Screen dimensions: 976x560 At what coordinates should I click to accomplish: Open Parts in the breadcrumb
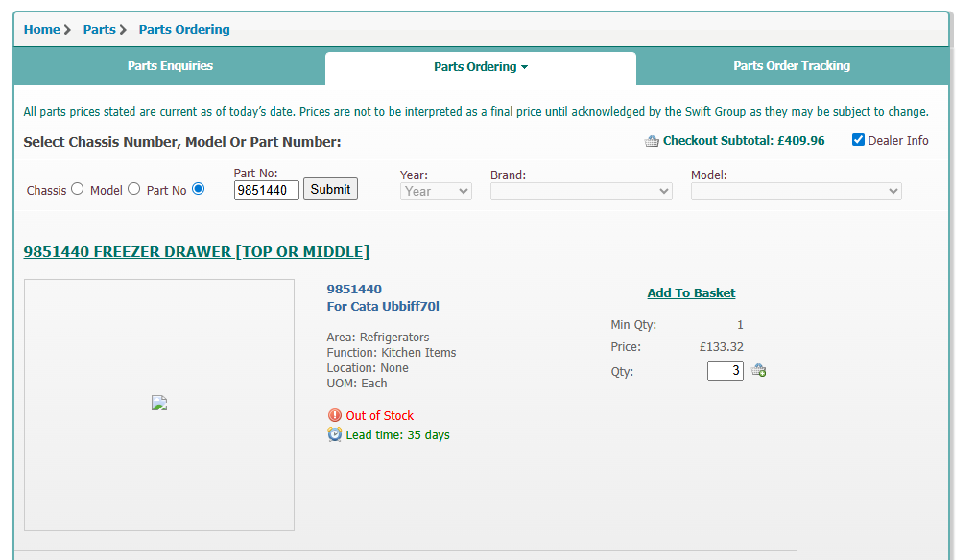coord(100,29)
